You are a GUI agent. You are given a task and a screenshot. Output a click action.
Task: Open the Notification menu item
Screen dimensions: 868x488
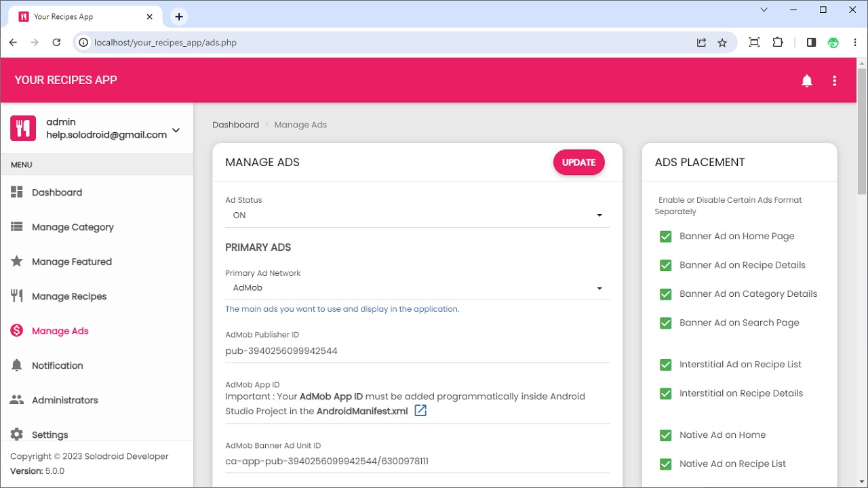click(x=58, y=365)
